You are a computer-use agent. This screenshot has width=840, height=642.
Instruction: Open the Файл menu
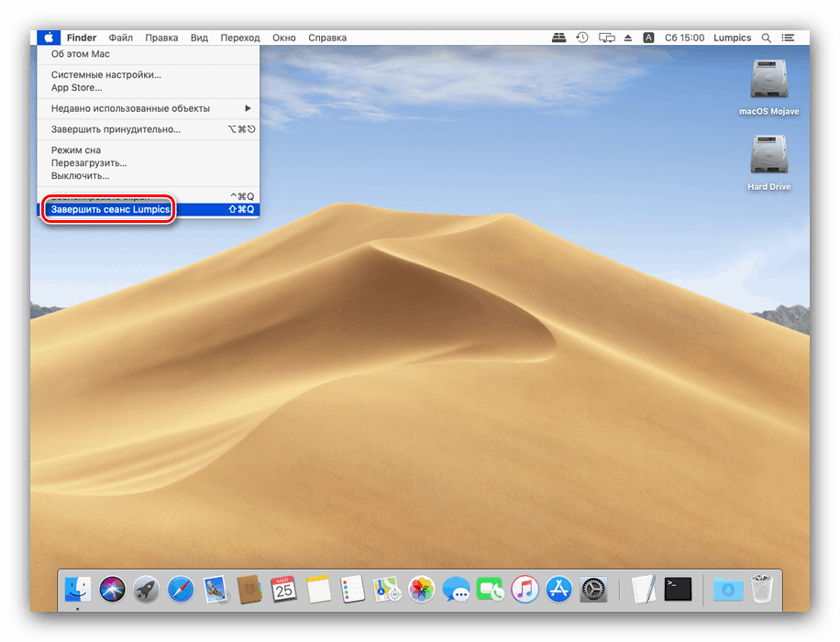[x=120, y=38]
